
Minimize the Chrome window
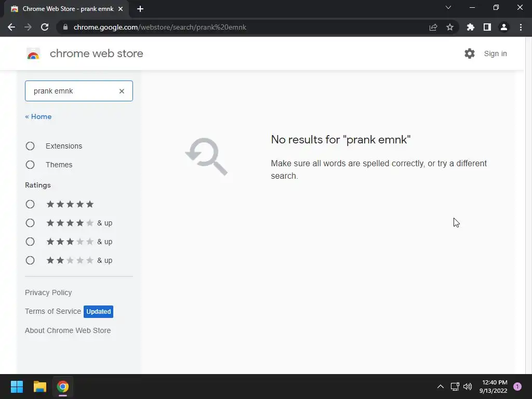472,7
